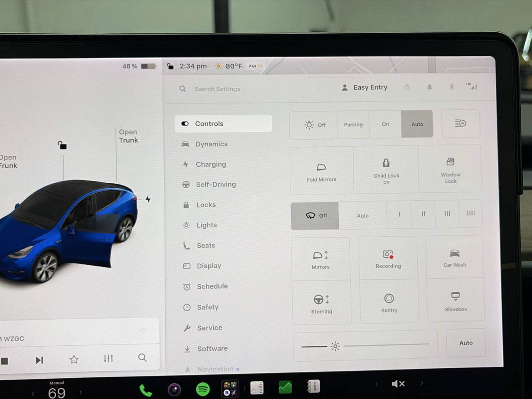
Task: Launch the Spotify app
Action: pos(203,389)
